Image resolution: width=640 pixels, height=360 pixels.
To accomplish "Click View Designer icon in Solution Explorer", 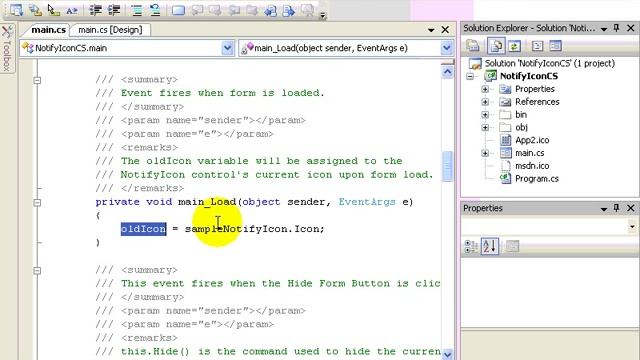I will click(x=556, y=46).
